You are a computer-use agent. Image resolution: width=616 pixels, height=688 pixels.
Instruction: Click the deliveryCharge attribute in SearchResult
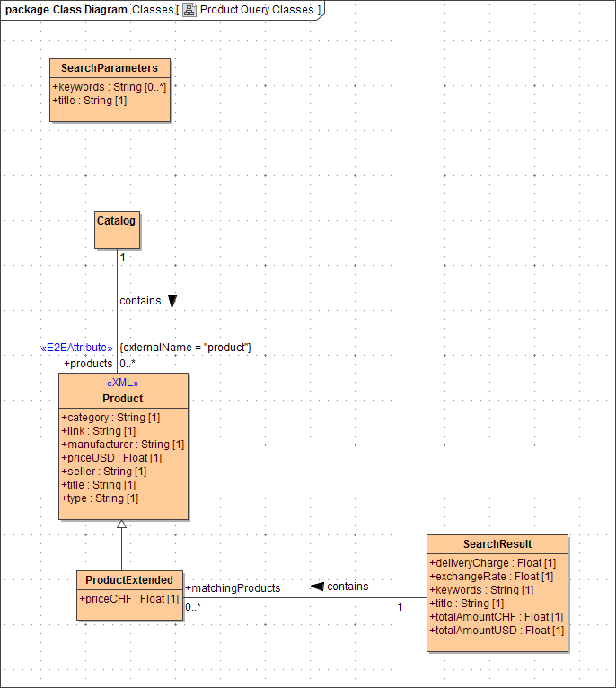point(493,563)
